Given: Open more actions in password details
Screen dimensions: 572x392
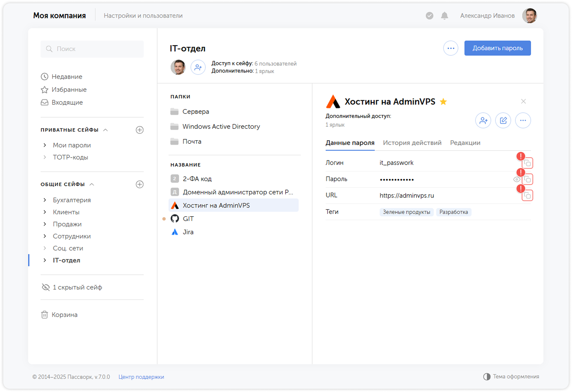Looking at the screenshot, I should pyautogui.click(x=523, y=120).
